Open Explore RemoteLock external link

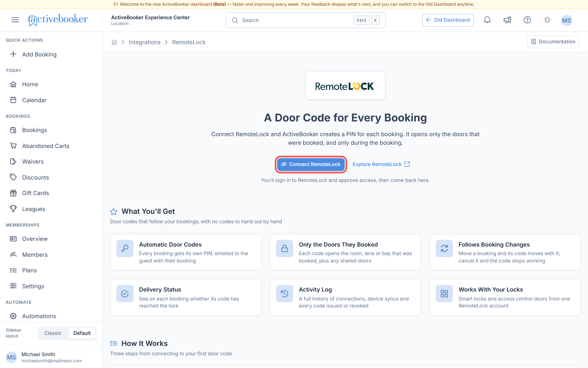point(381,164)
